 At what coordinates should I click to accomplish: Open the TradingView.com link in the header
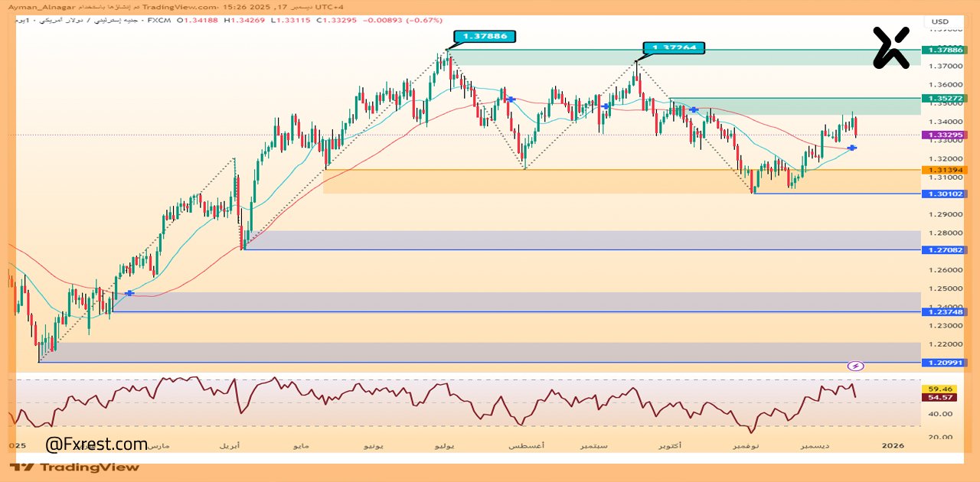178,6
